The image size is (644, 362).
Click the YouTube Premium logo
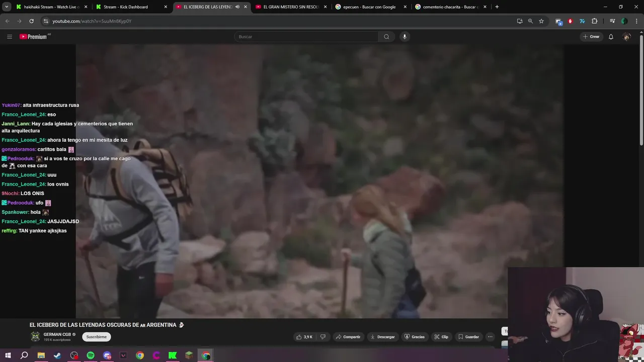(34, 37)
